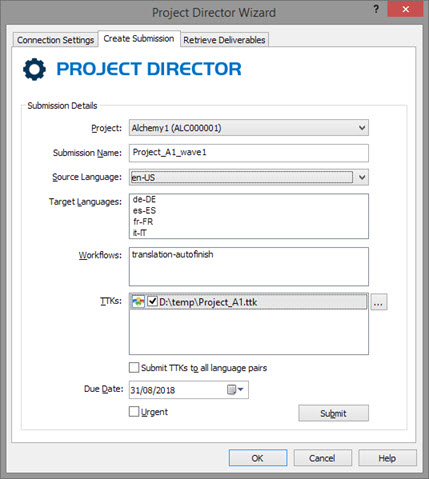Expand the Project dropdown list
429x479 pixels.
coord(362,128)
